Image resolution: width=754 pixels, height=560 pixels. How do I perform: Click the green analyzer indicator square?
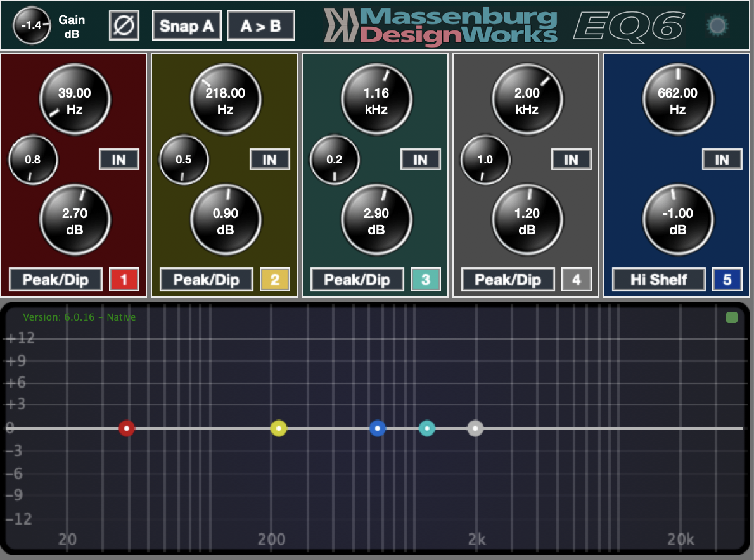[x=731, y=317]
